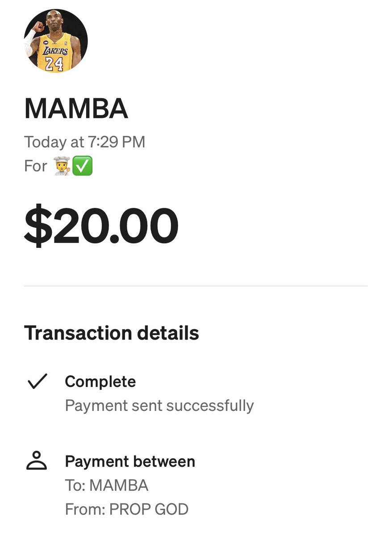Select the Complete status label
392x536 pixels.
pos(100,382)
